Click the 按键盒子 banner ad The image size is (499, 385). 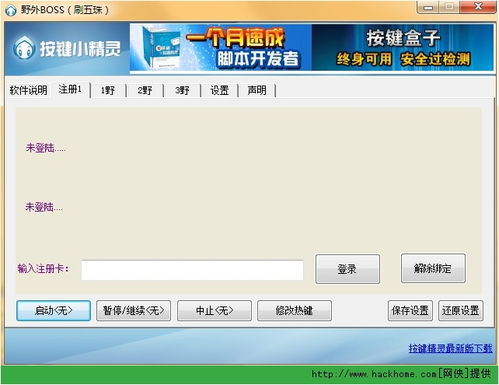[x=403, y=47]
